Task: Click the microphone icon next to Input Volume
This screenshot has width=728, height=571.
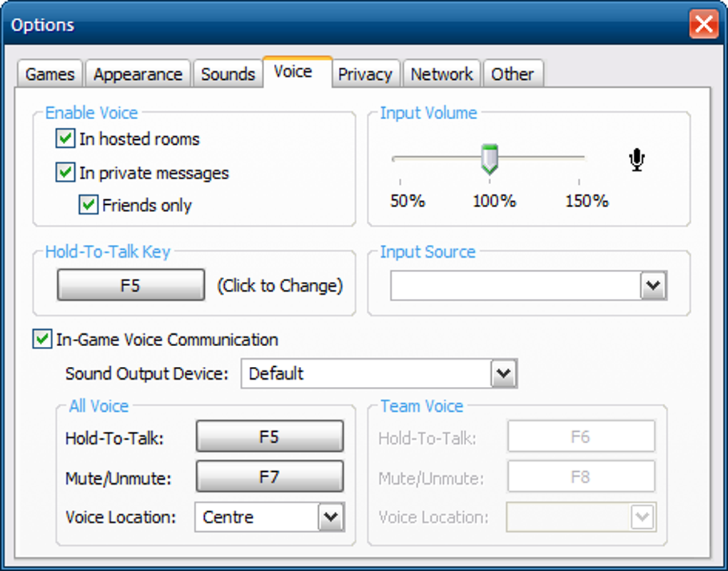Action: click(x=637, y=160)
